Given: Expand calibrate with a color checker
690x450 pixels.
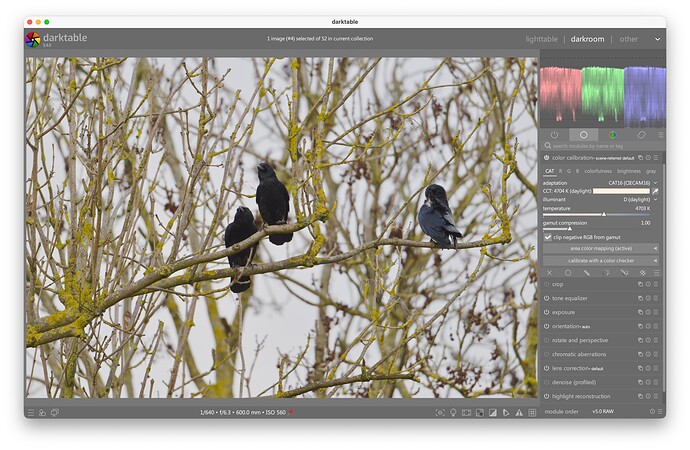Looking at the screenshot, I should click(601, 261).
